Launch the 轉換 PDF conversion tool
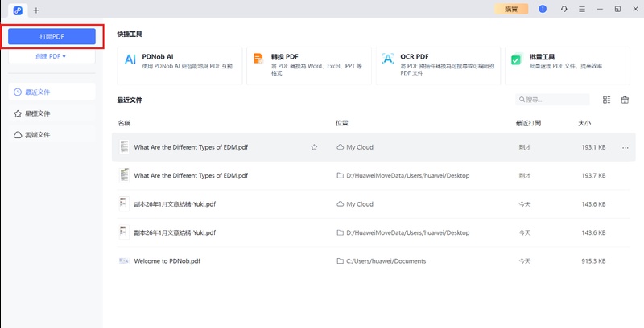 point(308,65)
